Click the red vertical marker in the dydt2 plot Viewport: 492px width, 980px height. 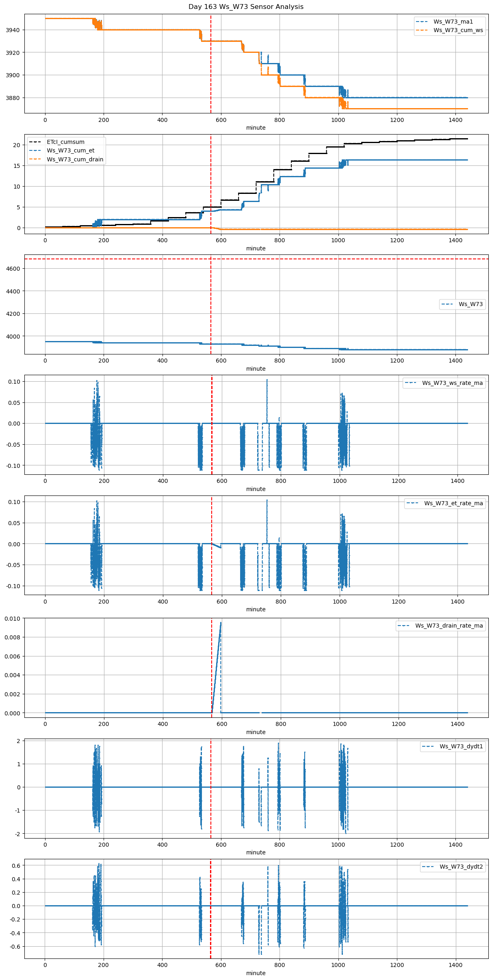pyautogui.click(x=210, y=915)
